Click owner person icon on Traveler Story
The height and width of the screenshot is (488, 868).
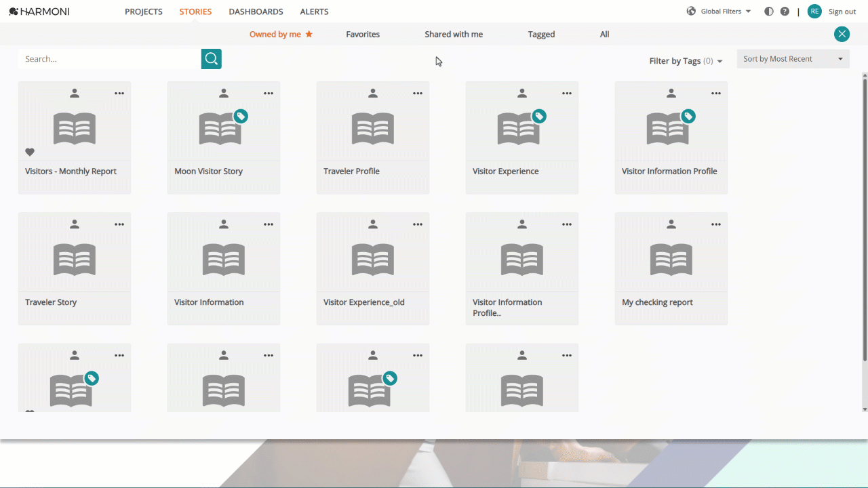pos(75,224)
